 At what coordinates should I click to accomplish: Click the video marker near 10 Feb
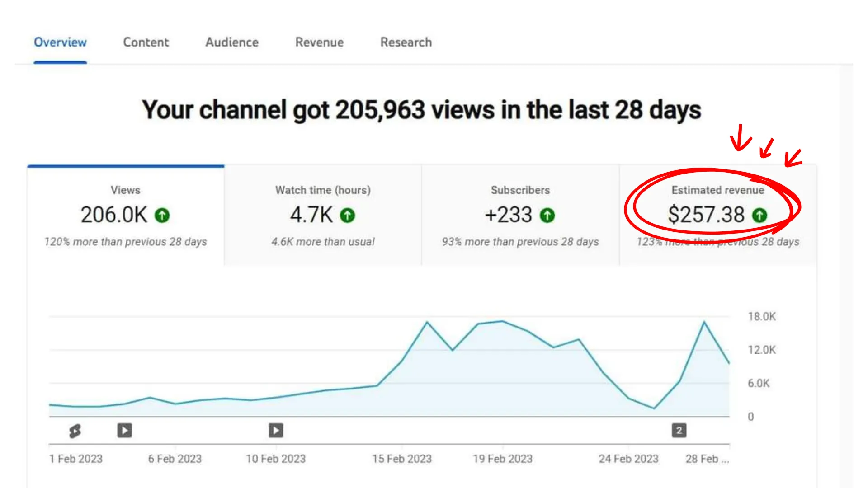click(x=276, y=430)
